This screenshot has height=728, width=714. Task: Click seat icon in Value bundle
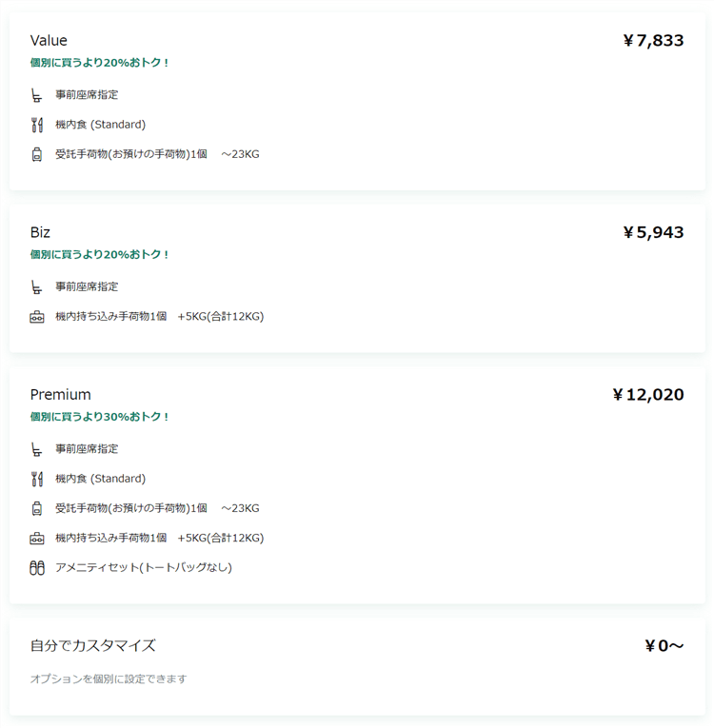click(37, 95)
